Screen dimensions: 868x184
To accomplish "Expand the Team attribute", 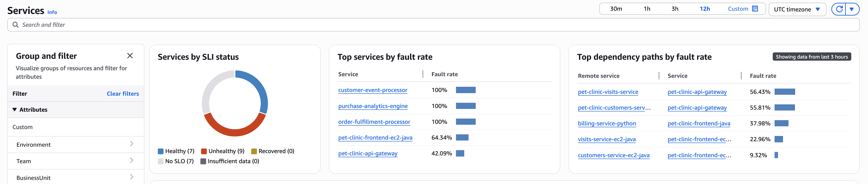I will click(x=132, y=161).
